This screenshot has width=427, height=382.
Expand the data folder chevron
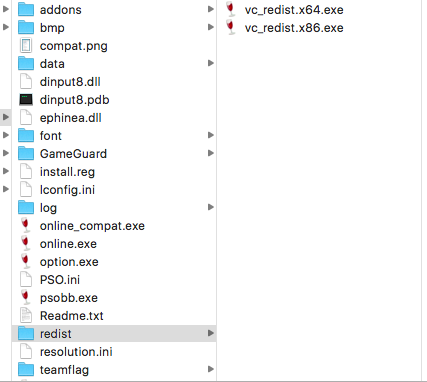[x=211, y=63]
